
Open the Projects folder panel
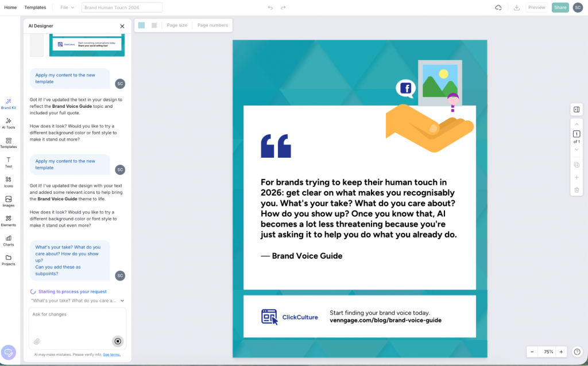(x=8, y=260)
